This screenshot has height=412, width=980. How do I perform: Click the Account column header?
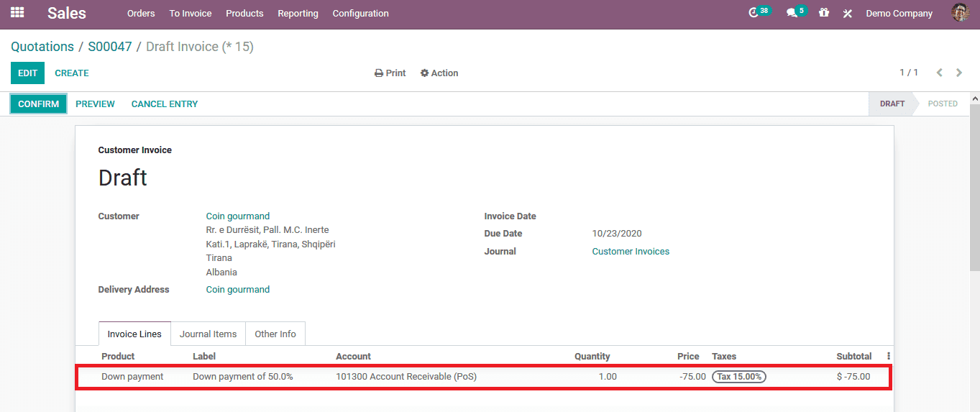[x=354, y=356]
